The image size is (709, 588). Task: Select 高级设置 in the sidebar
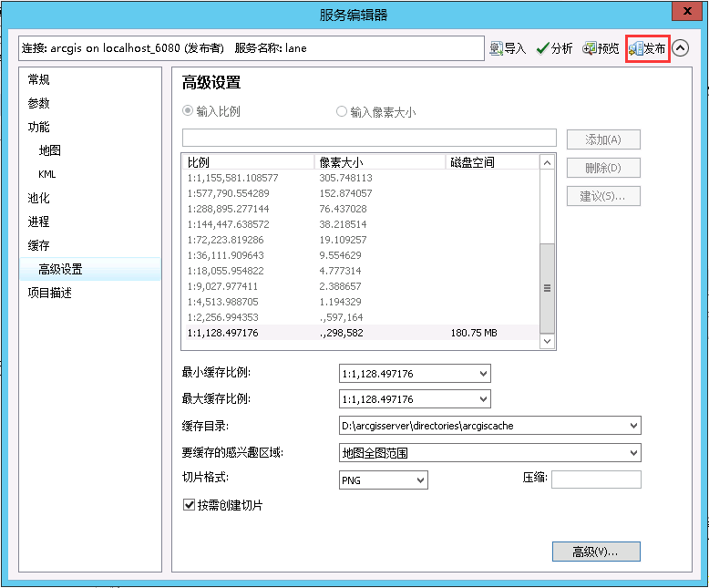[90, 269]
